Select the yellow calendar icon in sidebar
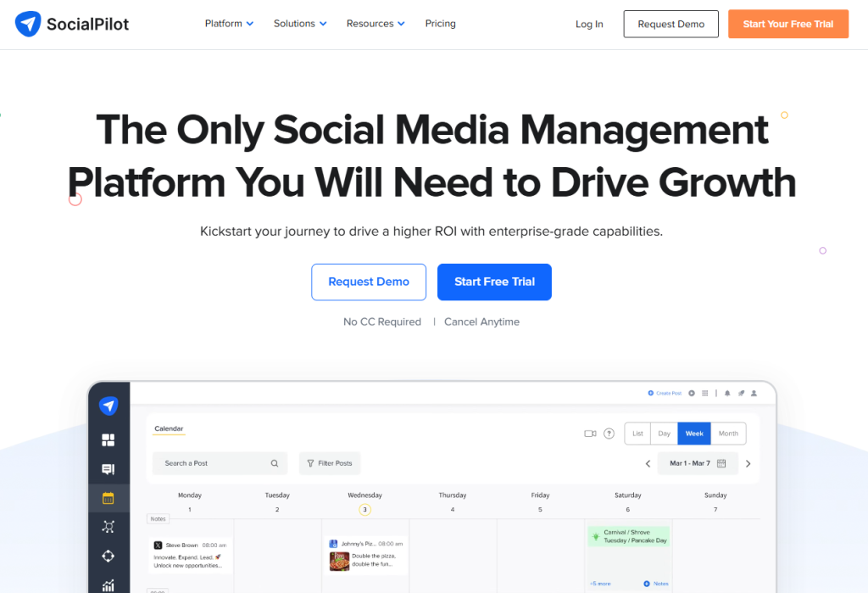The height and width of the screenshot is (593, 868). click(108, 498)
